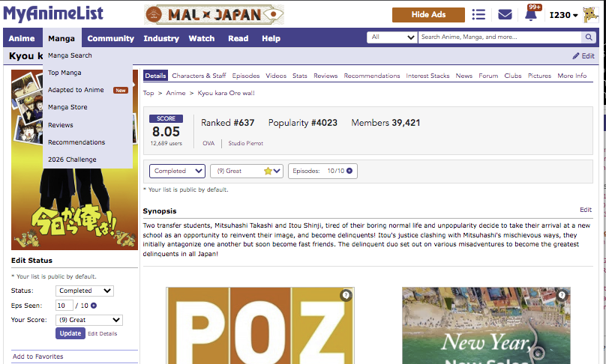The width and height of the screenshot is (606, 364).
Task: Click the star icon in score selector
Action: point(268,171)
